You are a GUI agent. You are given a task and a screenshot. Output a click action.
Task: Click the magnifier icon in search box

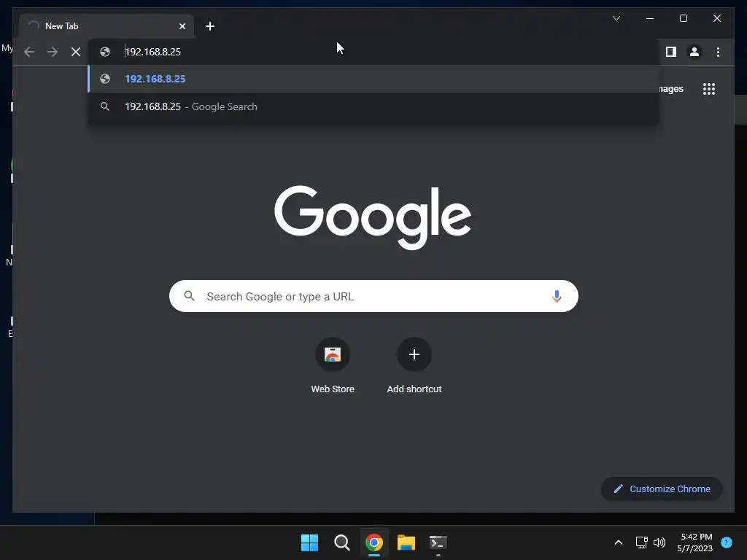click(x=189, y=296)
